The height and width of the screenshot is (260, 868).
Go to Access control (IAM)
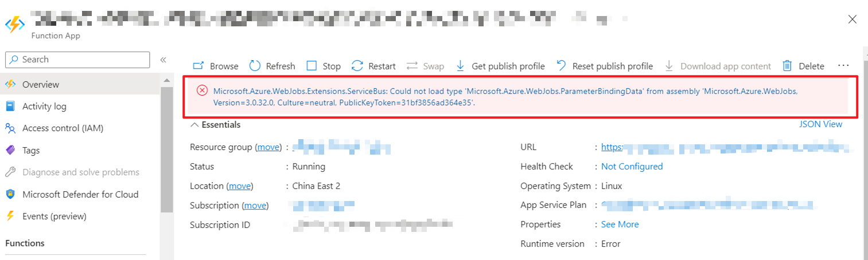tap(63, 128)
